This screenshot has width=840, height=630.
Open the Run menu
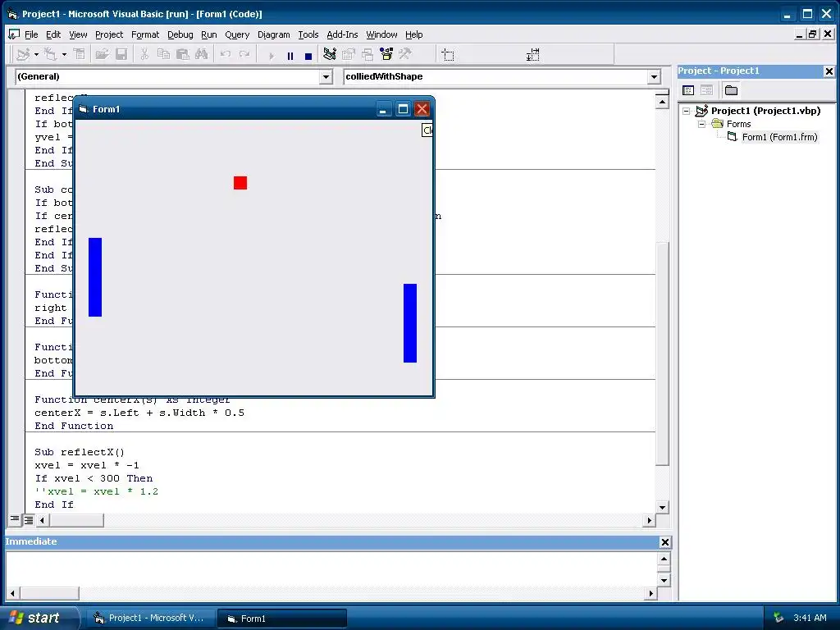pyautogui.click(x=209, y=34)
